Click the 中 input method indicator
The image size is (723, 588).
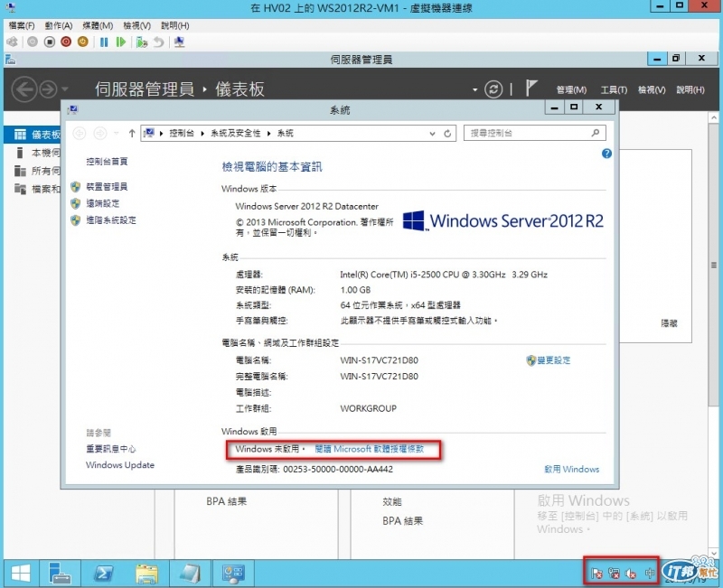(649, 573)
